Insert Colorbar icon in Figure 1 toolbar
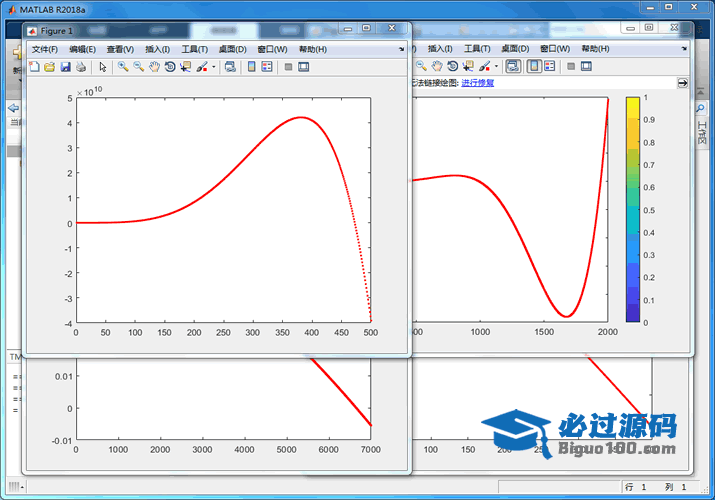 [251, 67]
